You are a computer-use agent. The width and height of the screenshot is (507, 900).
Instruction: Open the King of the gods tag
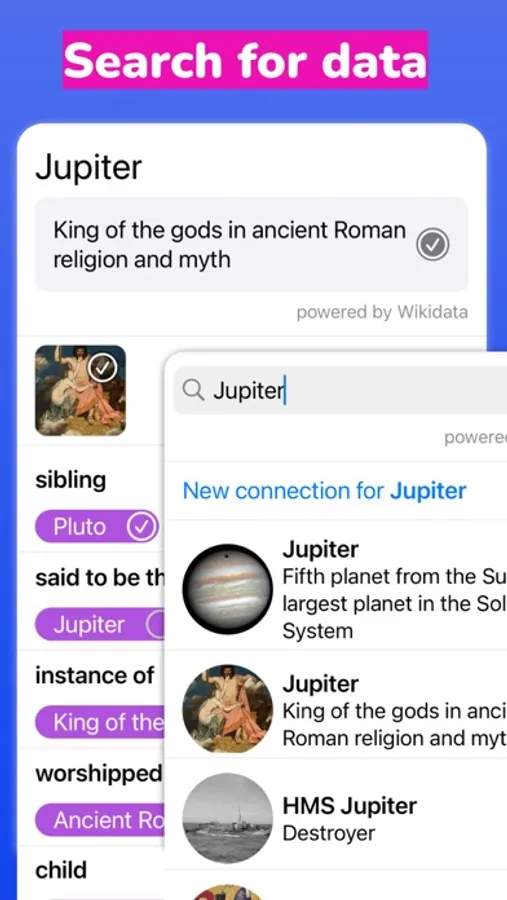(x=100, y=722)
